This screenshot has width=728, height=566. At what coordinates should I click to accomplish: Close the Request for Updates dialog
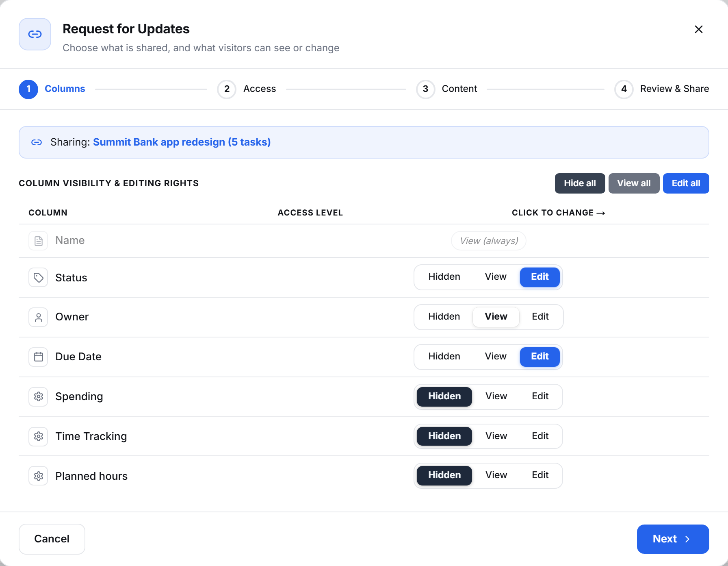699,29
